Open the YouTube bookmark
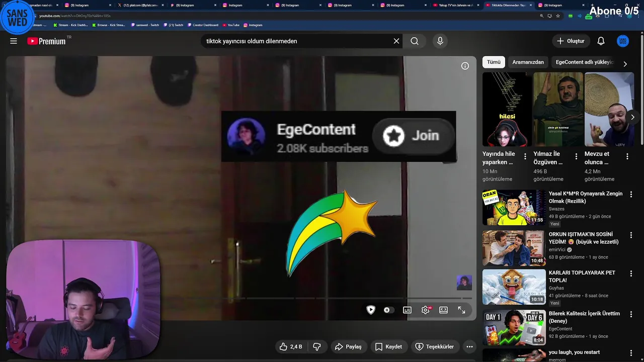Viewport: 644px width, 362px height. 231,25
